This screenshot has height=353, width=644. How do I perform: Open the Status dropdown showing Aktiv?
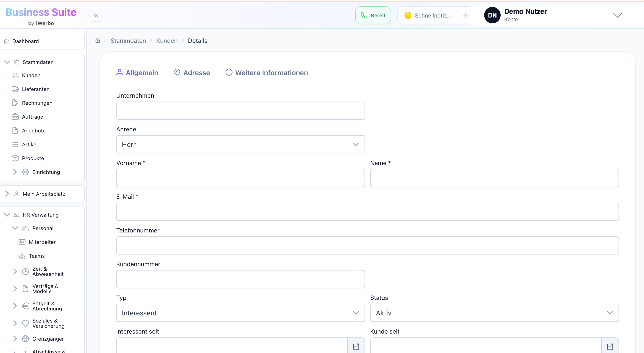(x=494, y=313)
